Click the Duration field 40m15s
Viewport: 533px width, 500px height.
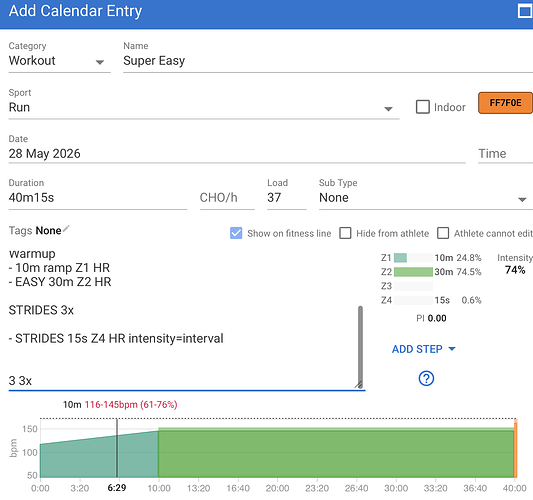pos(98,198)
